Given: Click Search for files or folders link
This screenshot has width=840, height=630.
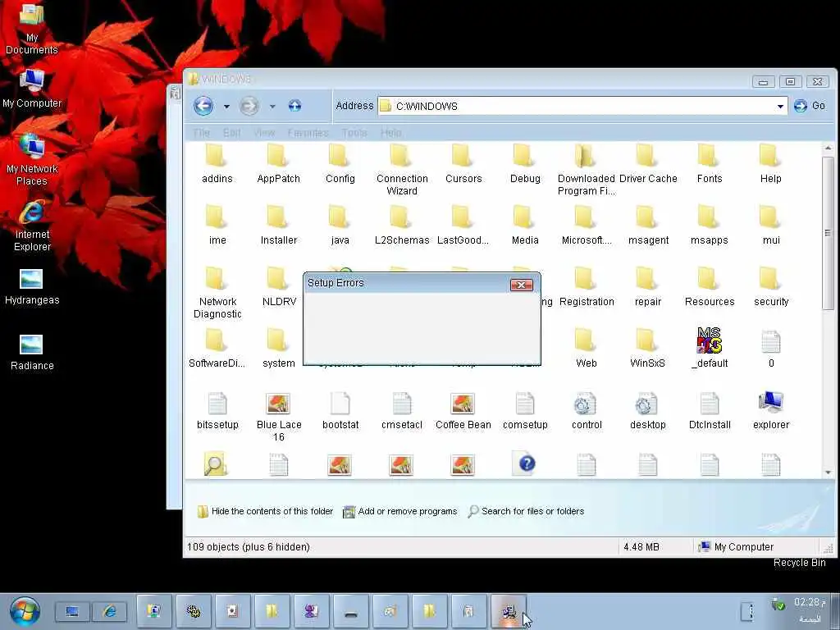Looking at the screenshot, I should tap(526, 511).
